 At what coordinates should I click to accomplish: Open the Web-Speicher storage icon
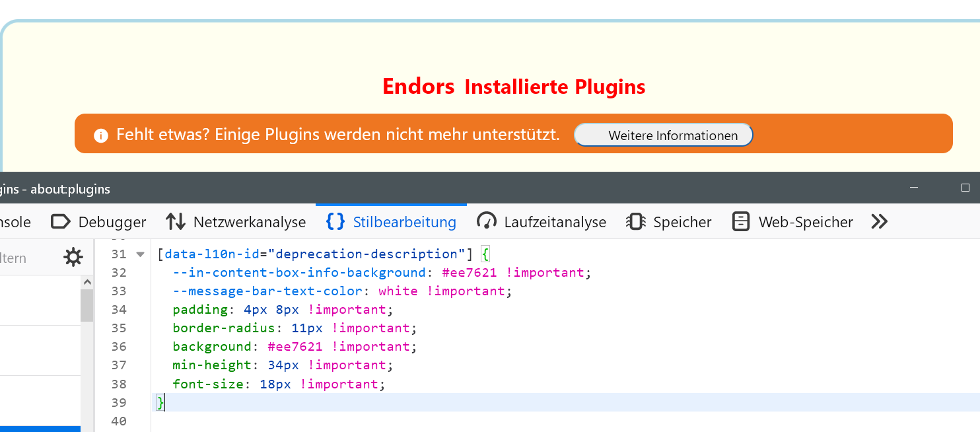click(741, 222)
